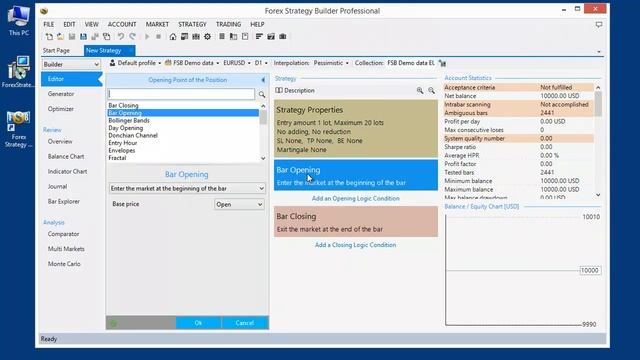The image size is (640, 360).
Task: Open the Optimizer section
Action: coord(60,109)
